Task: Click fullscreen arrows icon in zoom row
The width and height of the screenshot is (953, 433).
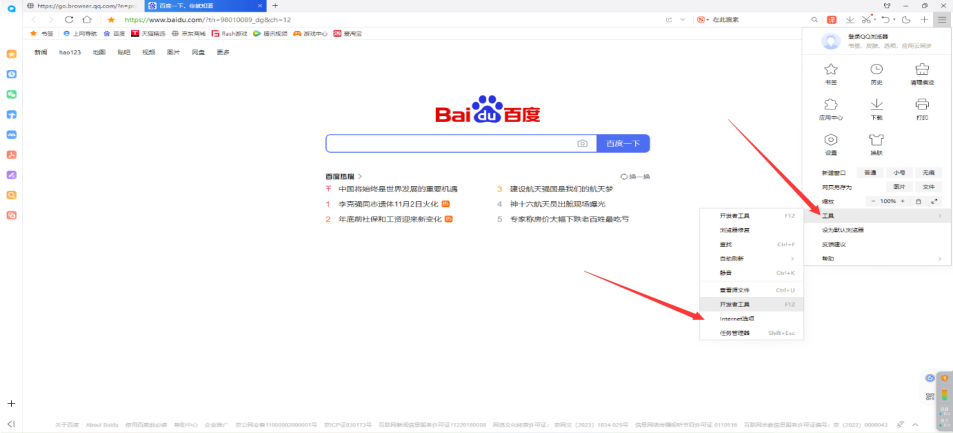Action: (934, 201)
